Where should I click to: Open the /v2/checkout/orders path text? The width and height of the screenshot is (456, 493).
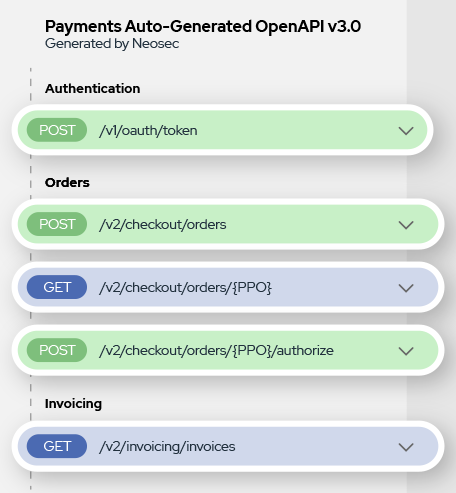click(163, 224)
